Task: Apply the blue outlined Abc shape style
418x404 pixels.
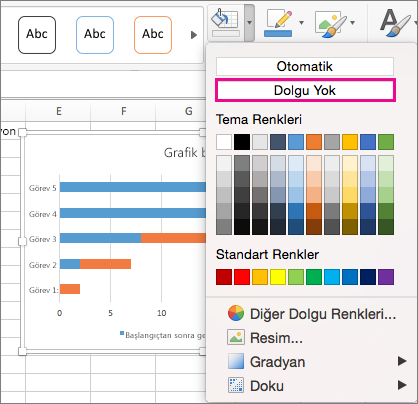Action: pyautogui.click(x=95, y=35)
